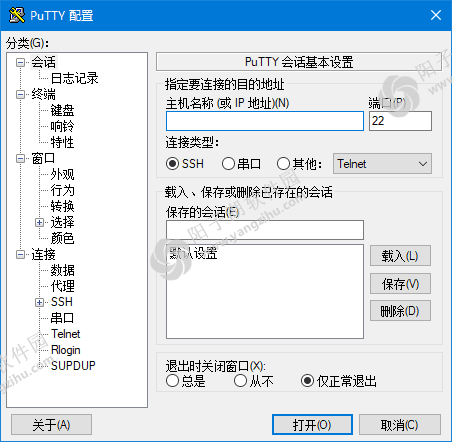Collapse the 连接 tree node
The width and height of the screenshot is (452, 442).
click(x=21, y=254)
